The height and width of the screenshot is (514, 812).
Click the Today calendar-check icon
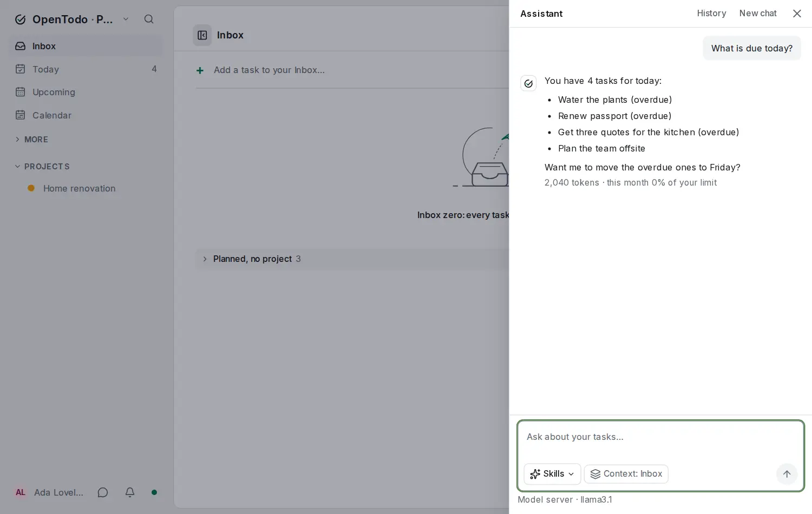(21, 69)
